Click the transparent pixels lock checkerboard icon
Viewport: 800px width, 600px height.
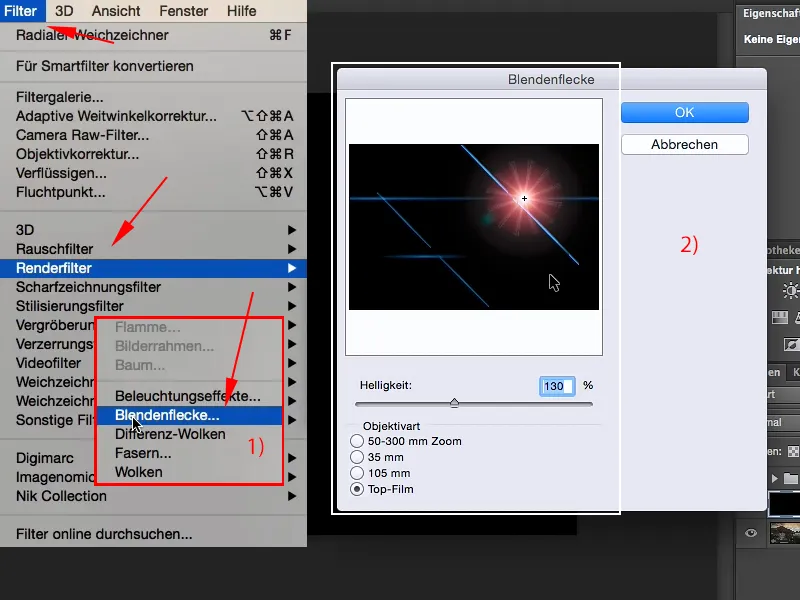coord(793,452)
